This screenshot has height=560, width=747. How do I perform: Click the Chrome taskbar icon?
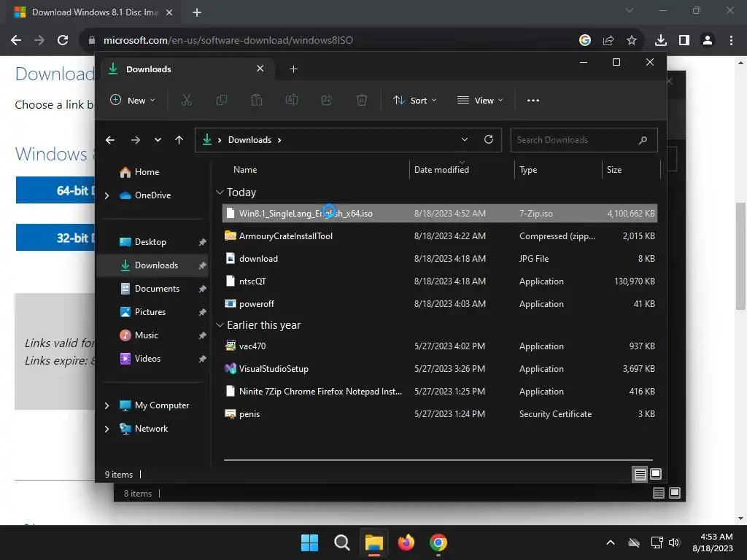click(x=438, y=542)
